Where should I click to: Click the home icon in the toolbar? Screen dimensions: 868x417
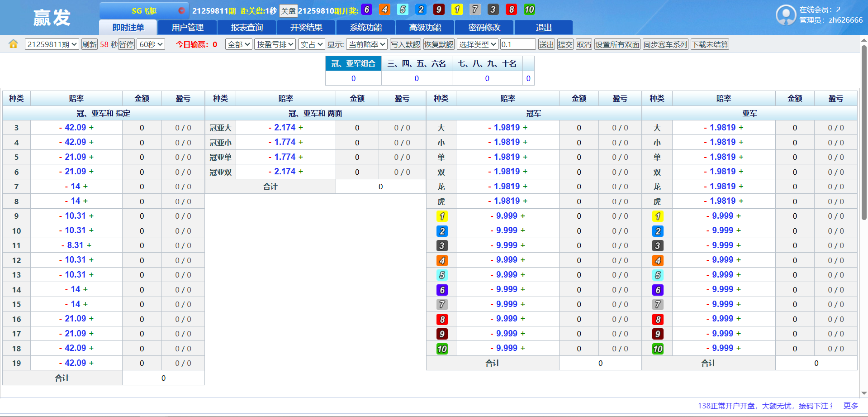coord(13,44)
